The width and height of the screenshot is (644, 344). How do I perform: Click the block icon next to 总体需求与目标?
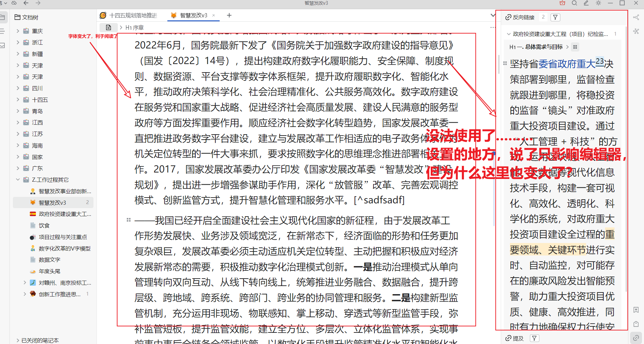pyautogui.click(x=575, y=47)
